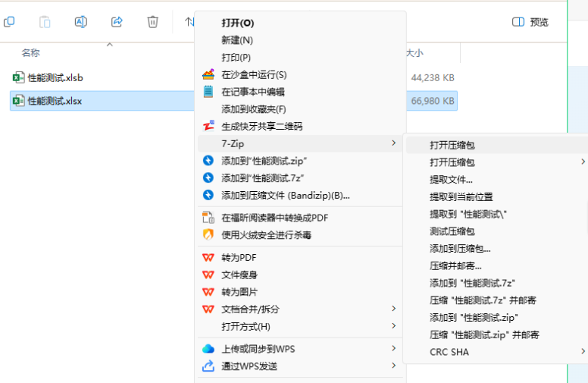Click Bandizip icon beside 添加到"性能测试.zip"
The width and height of the screenshot is (588, 383).
coord(208,161)
